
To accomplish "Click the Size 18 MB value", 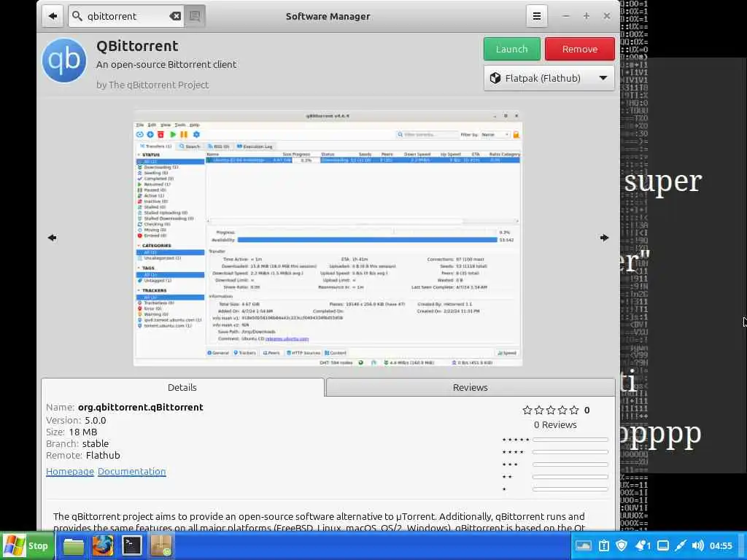I will tap(83, 432).
